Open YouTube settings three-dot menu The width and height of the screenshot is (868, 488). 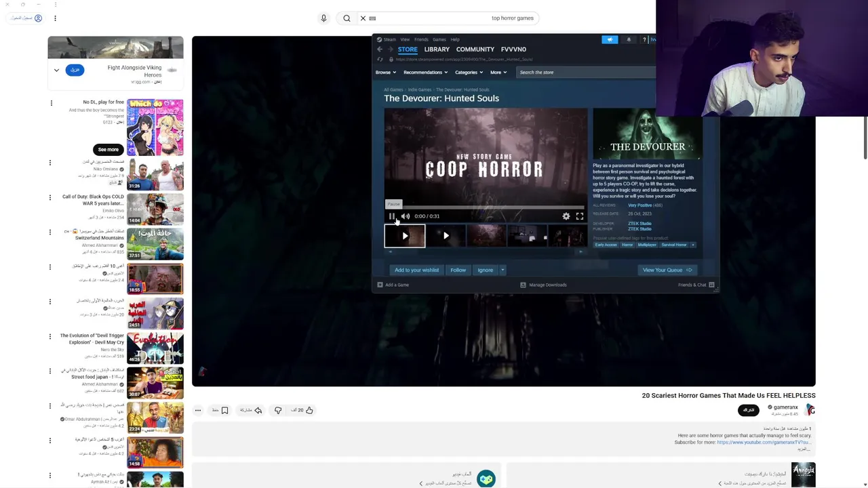(55, 18)
